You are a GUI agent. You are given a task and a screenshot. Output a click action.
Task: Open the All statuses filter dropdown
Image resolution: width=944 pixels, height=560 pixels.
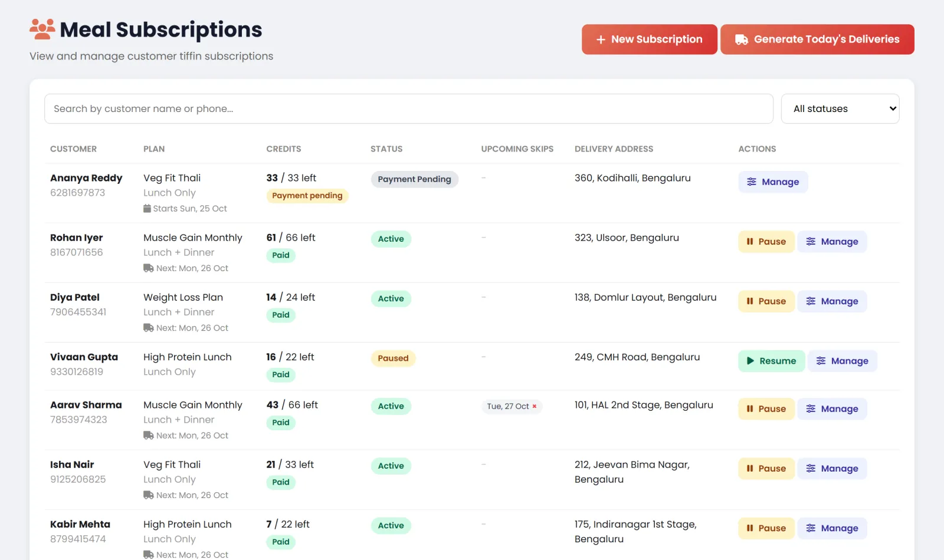tap(840, 109)
